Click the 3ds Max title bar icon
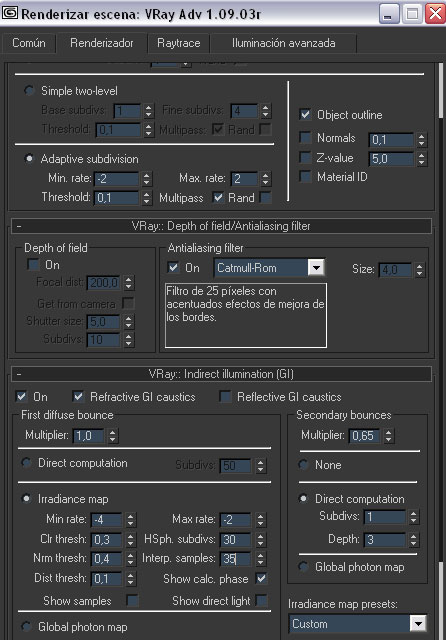Viewport: 446px width, 640px height. (x=10, y=13)
